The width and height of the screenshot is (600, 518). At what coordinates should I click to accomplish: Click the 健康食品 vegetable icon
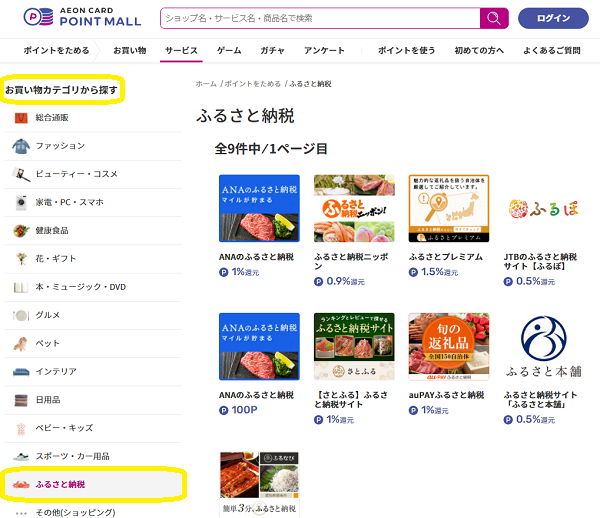pyautogui.click(x=21, y=231)
